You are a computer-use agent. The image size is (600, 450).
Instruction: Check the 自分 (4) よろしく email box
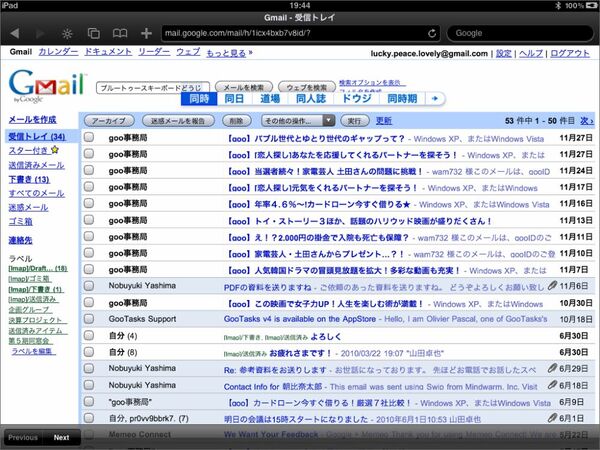(89, 335)
